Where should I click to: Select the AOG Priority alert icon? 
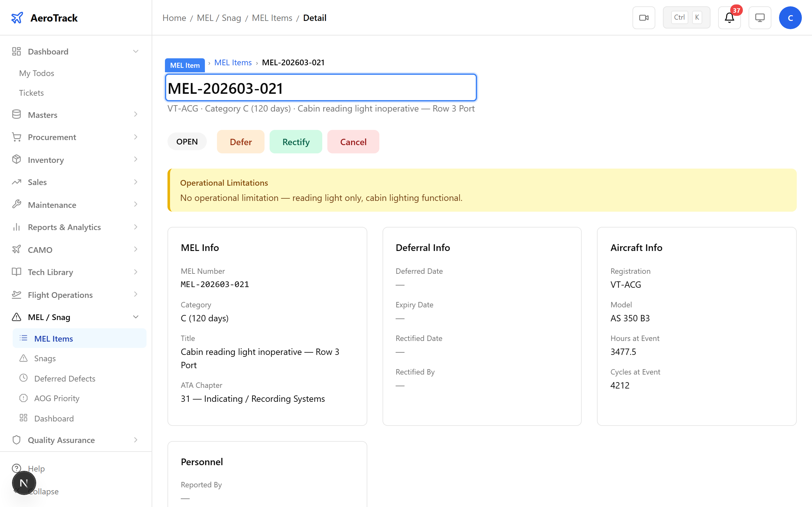23,398
